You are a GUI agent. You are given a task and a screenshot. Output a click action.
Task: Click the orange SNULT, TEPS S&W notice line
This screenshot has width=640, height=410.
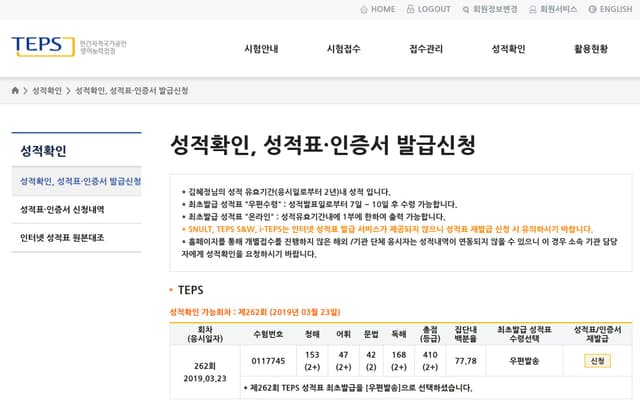click(387, 229)
